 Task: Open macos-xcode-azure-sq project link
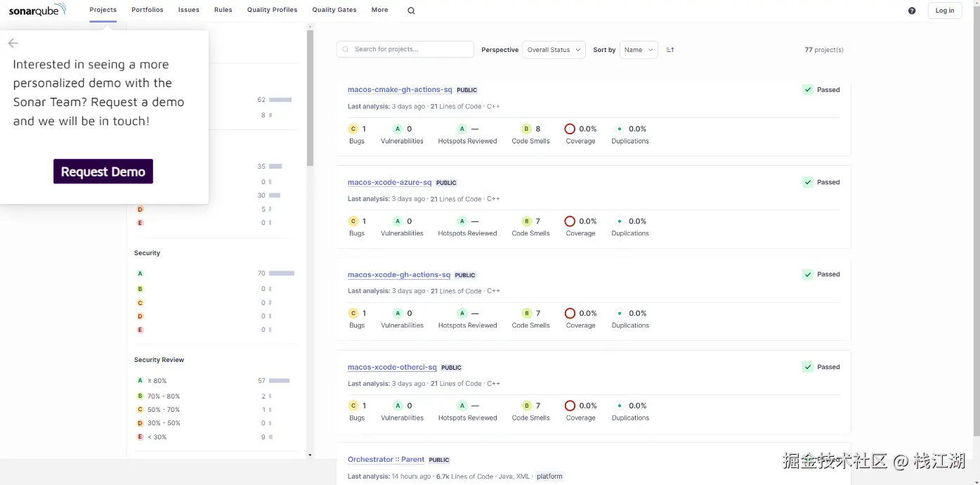click(x=390, y=182)
